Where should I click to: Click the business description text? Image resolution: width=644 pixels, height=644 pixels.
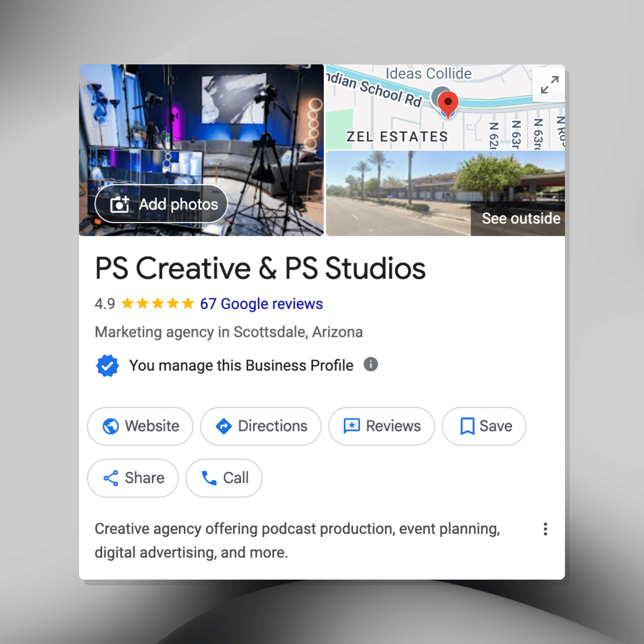(297, 540)
